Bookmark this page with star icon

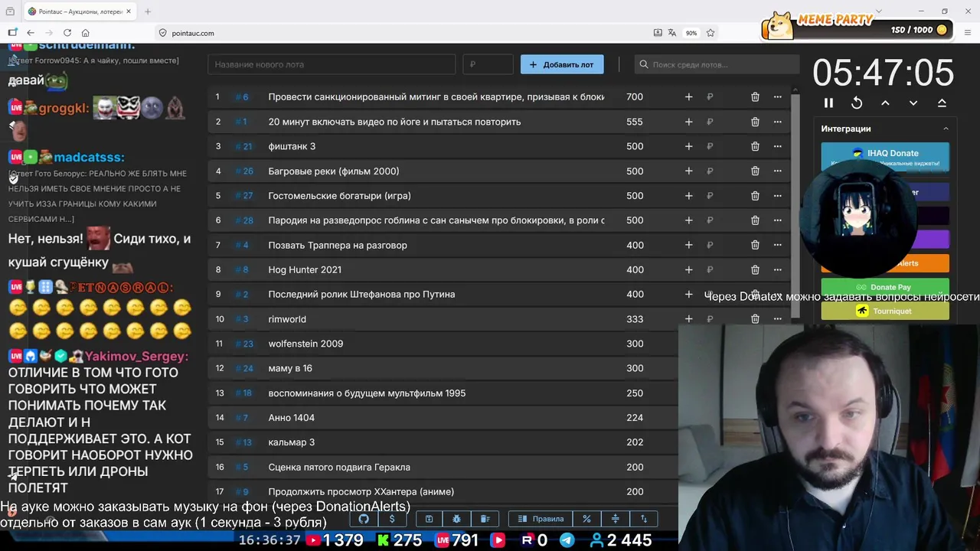click(x=710, y=33)
